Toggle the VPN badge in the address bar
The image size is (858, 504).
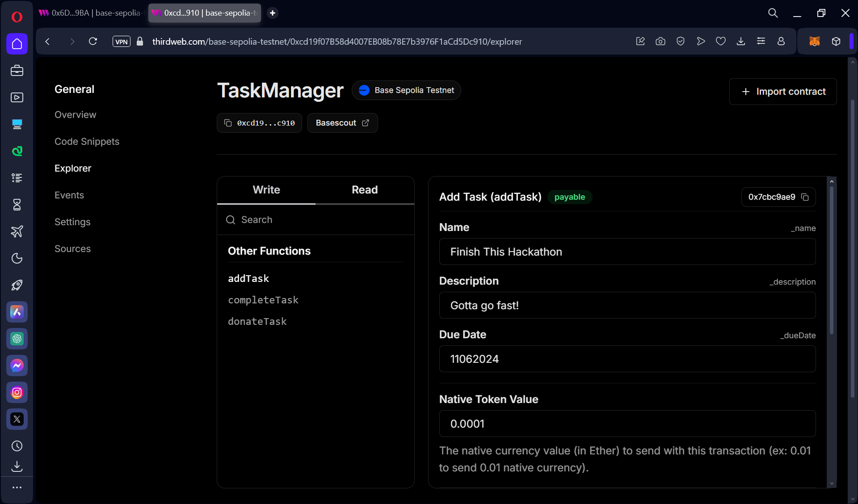(121, 42)
